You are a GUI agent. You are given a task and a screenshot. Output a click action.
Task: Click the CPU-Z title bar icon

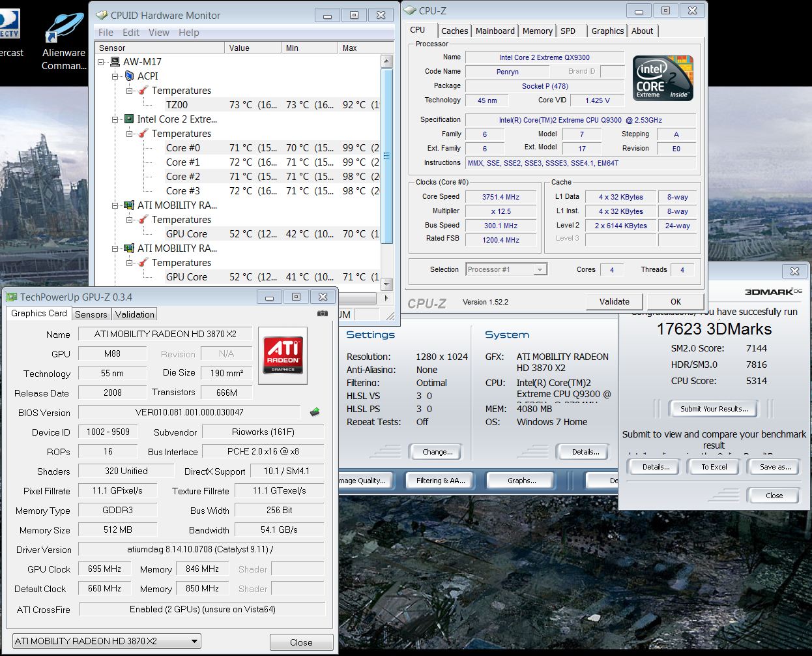(x=411, y=10)
